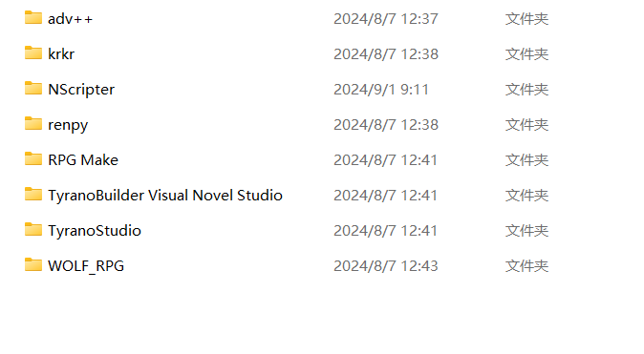Select the RPG Make folder icon
Image resolution: width=644 pixels, height=354 pixels.
pos(33,158)
